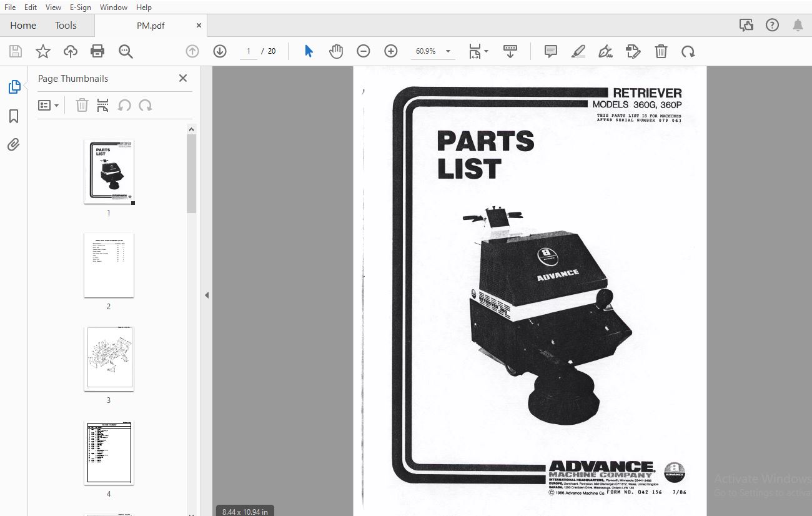The width and height of the screenshot is (812, 516).
Task: Select the Highlight text tool
Action: click(x=578, y=51)
